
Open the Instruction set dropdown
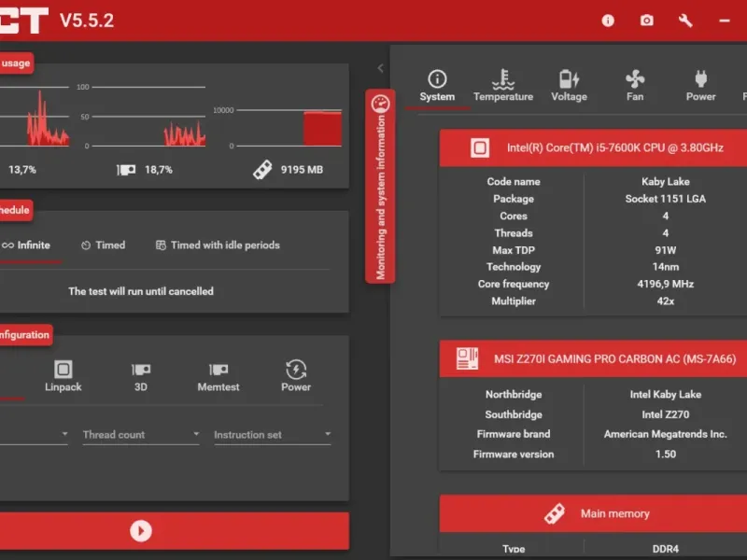click(x=273, y=435)
